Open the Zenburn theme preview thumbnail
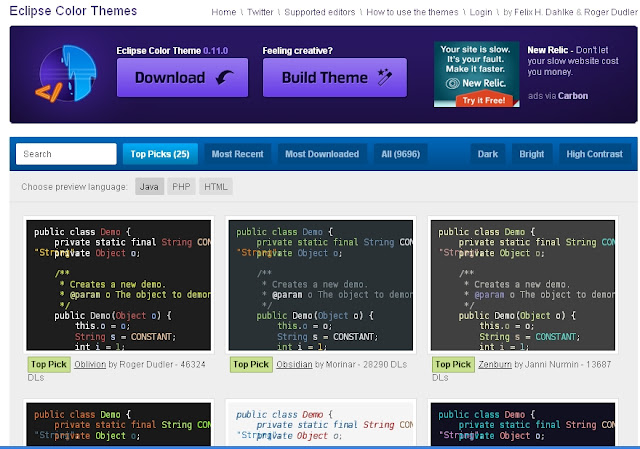Image resolution: width=640 pixels, height=449 pixels. click(x=523, y=285)
